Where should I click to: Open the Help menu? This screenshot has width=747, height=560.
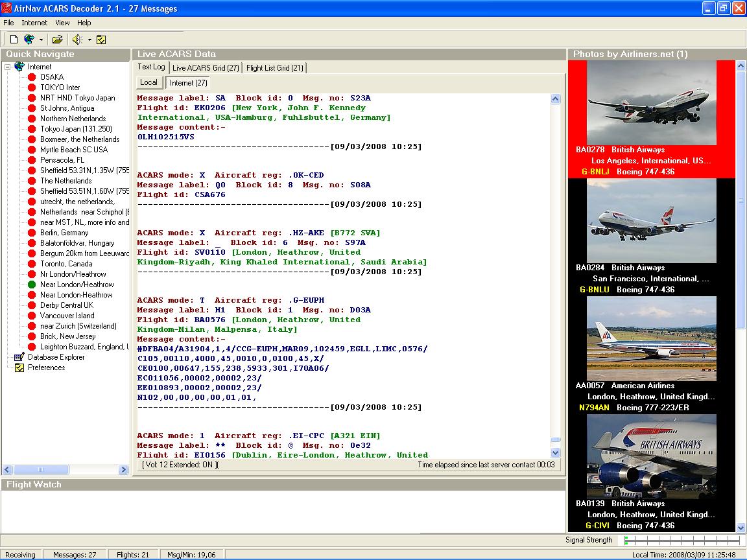coord(84,23)
